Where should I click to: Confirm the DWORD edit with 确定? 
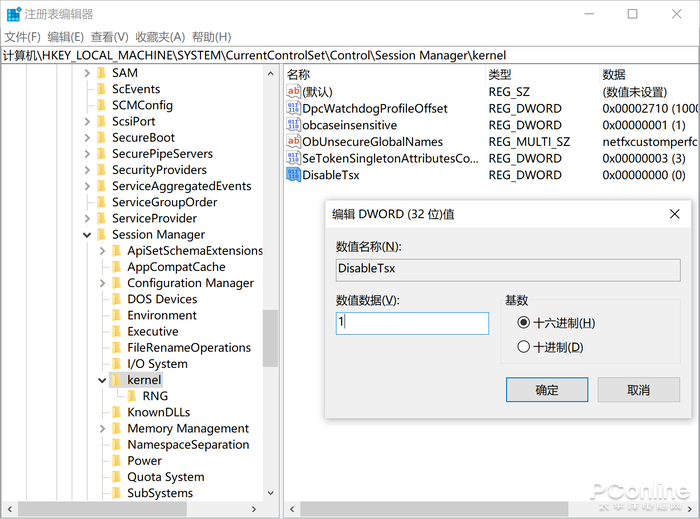point(547,390)
